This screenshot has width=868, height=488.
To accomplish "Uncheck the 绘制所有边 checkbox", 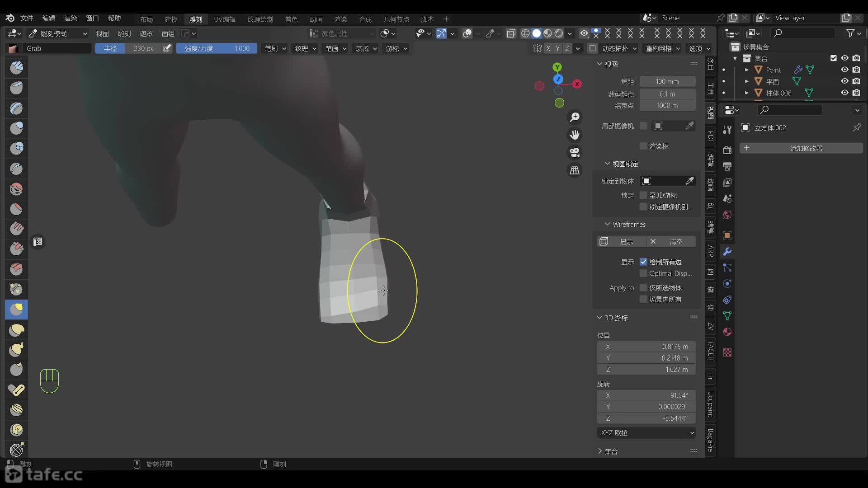I will 643,262.
